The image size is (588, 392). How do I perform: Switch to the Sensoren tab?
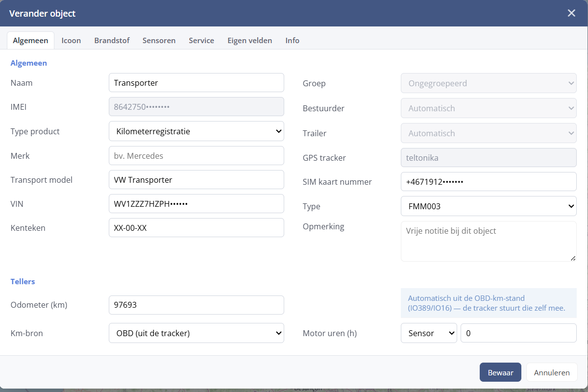coord(159,41)
